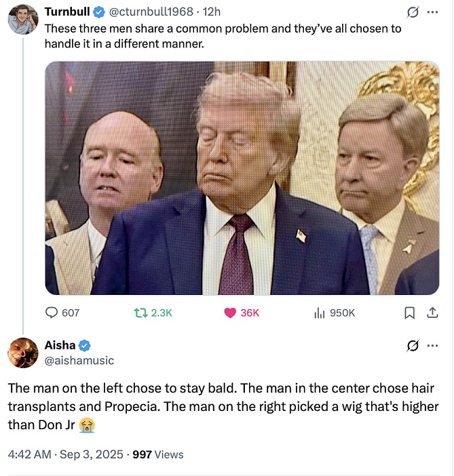Image resolution: width=454 pixels, height=476 pixels.
Task: Open three-dot more menu on Turnbull's tweet
Action: [432, 12]
